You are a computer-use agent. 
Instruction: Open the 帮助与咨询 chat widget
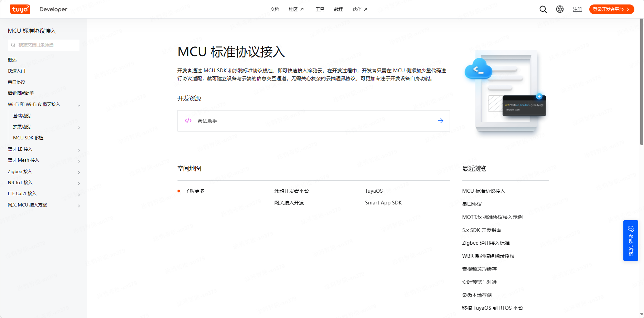pyautogui.click(x=631, y=241)
